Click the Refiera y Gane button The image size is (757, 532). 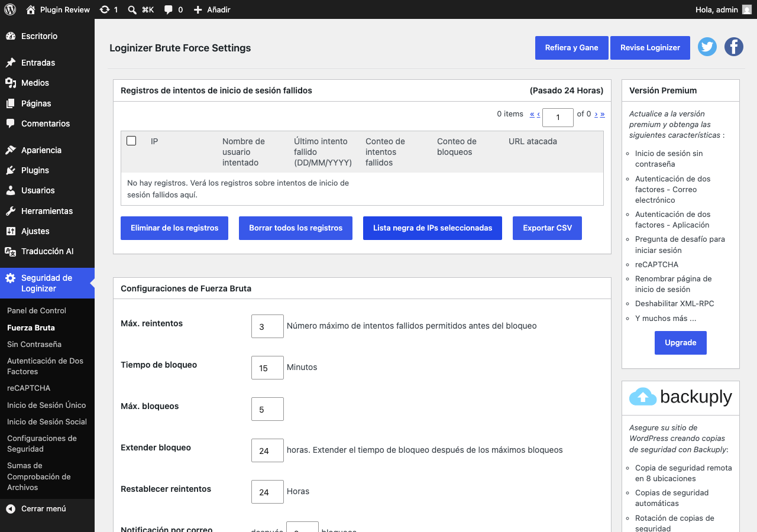572,48
